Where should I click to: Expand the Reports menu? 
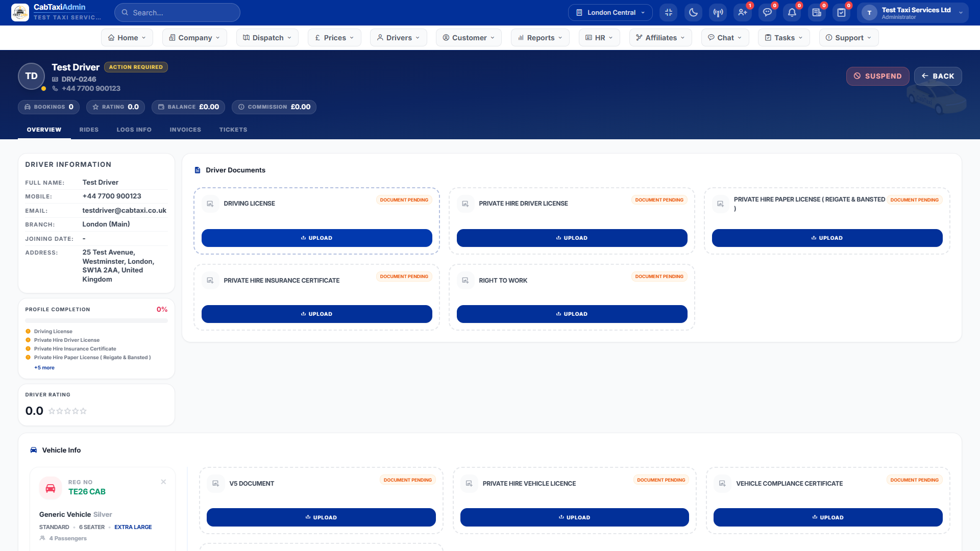tap(540, 37)
